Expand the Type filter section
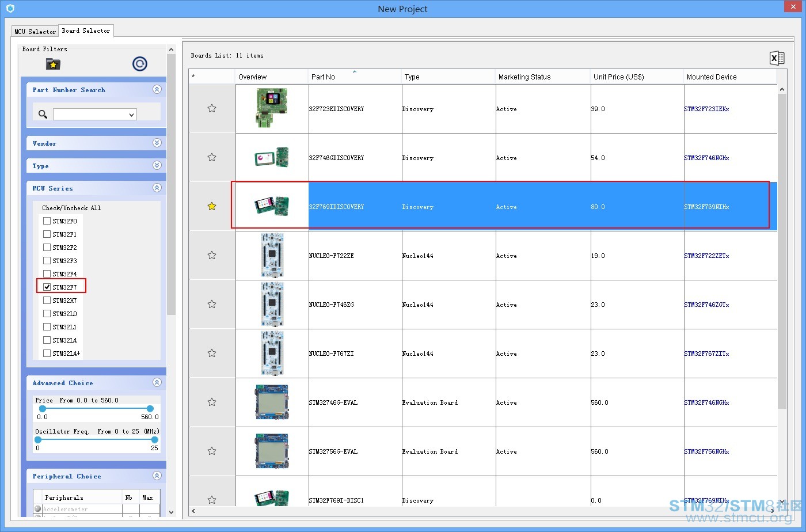Viewport: 806px width, 532px height. click(157, 165)
